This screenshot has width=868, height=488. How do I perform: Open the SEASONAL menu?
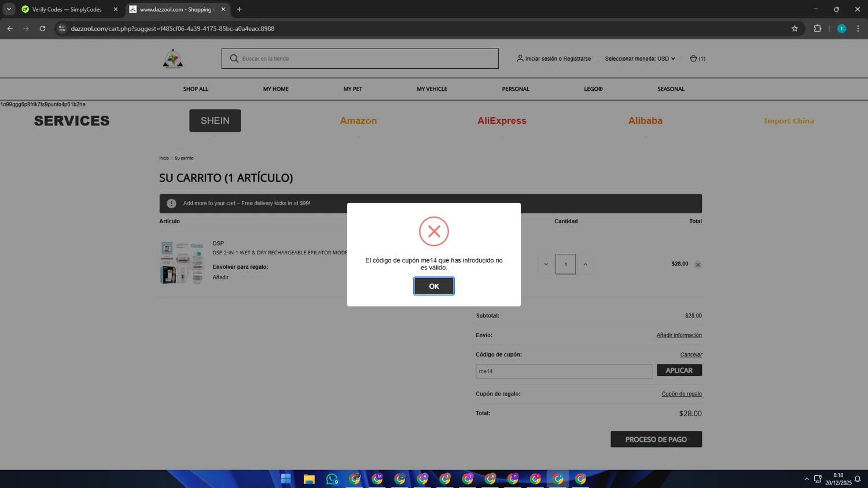point(671,89)
